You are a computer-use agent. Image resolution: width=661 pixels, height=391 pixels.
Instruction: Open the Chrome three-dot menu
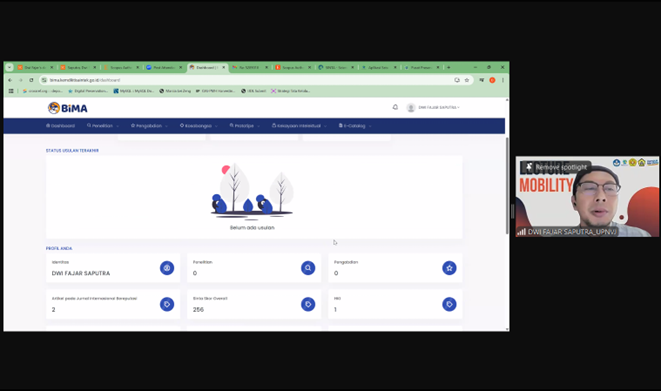pyautogui.click(x=502, y=80)
